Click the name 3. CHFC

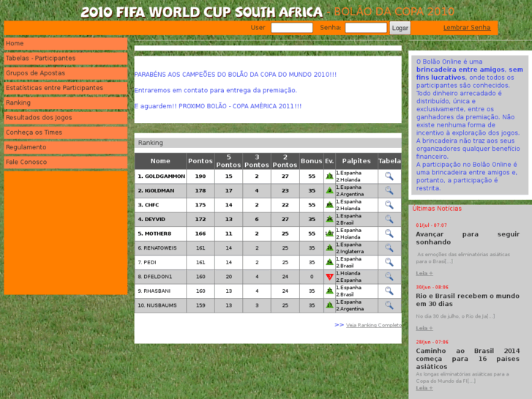tap(149, 205)
